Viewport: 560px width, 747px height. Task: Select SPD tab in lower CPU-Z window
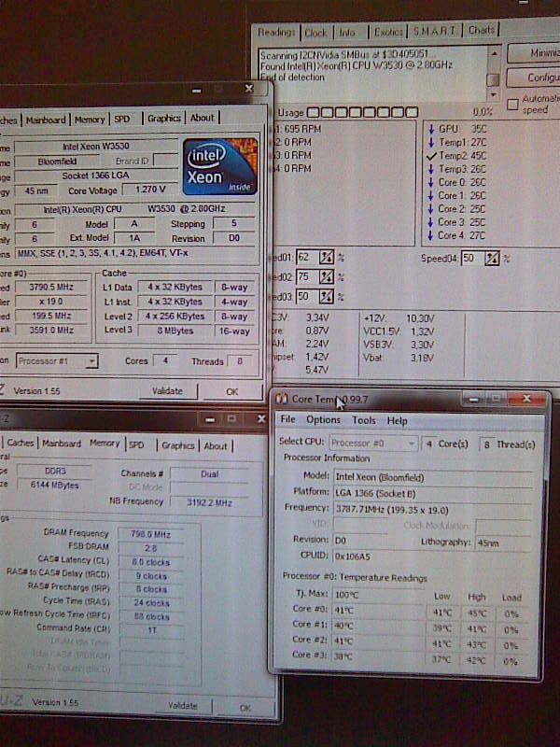pyautogui.click(x=136, y=444)
